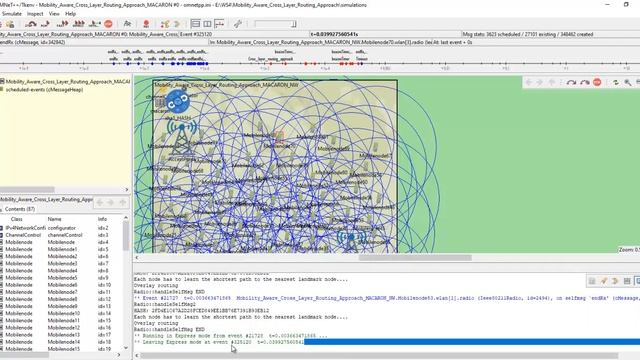Click the object inspector Back arrow
This screenshot has height=360, width=640.
point(100,202)
